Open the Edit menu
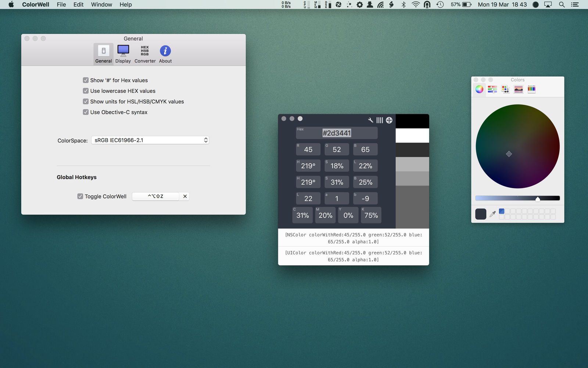588x368 pixels. click(78, 4)
